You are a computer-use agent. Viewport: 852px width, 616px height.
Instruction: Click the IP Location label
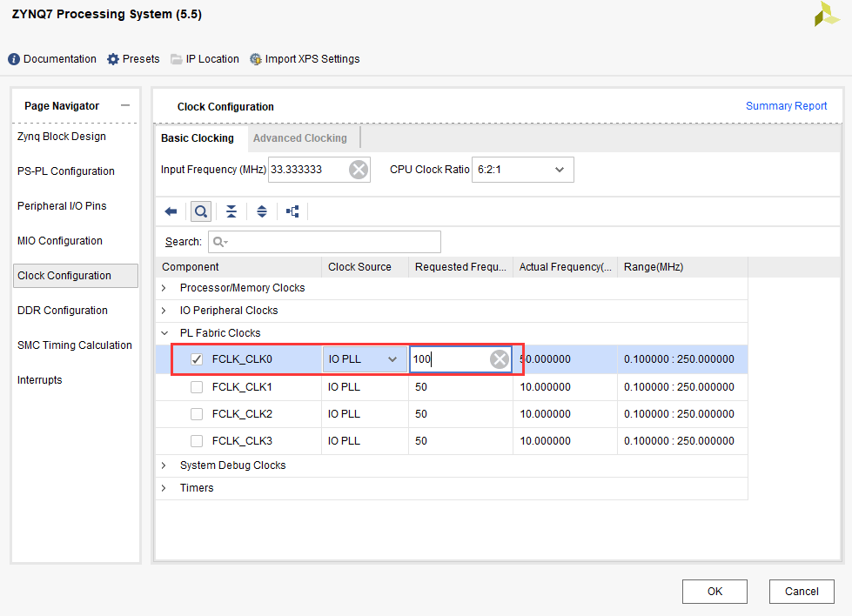point(212,59)
